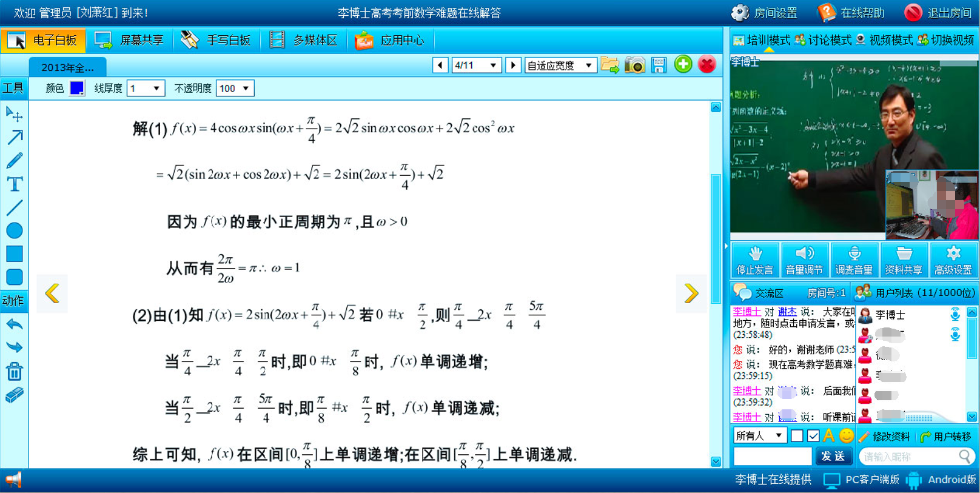The width and height of the screenshot is (980, 493).
Task: Click the green plus add page icon
Action: point(683,64)
